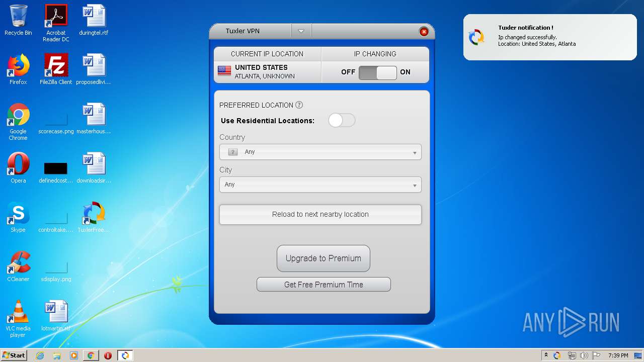The height and width of the screenshot is (362, 644).
Task: Click Show desktop button in taskbar
Action: click(x=638, y=355)
